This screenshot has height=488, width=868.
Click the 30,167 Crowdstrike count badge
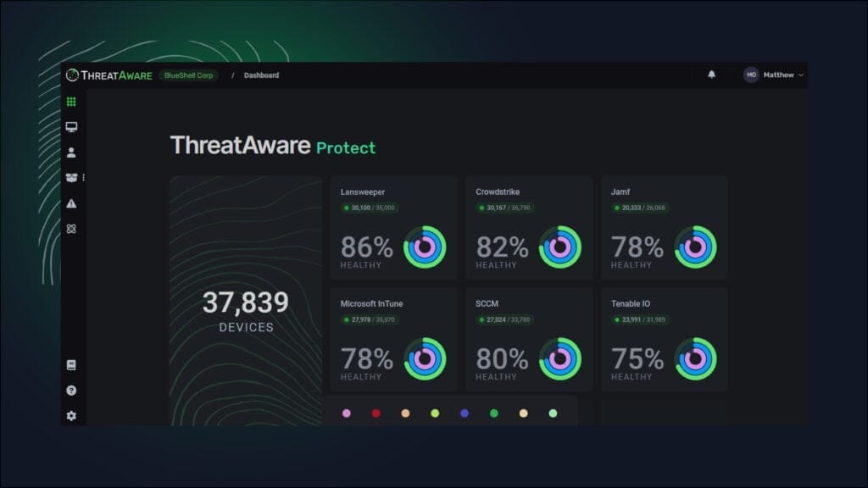click(504, 208)
